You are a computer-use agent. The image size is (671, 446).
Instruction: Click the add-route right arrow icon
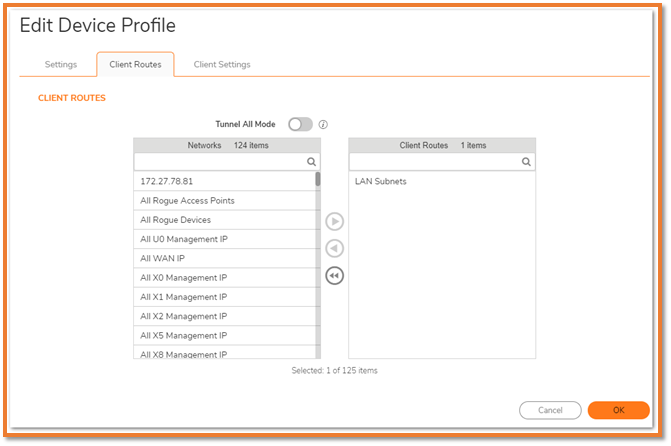click(335, 221)
